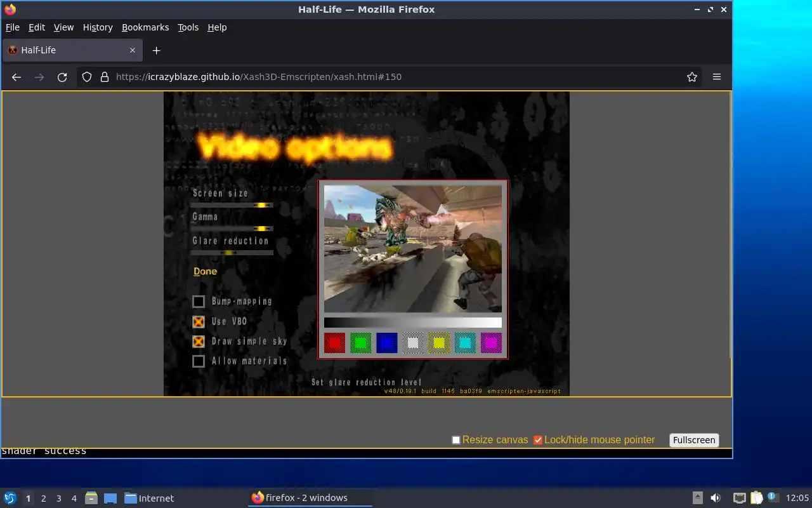Open the Internet folder on the taskbar

149,498
